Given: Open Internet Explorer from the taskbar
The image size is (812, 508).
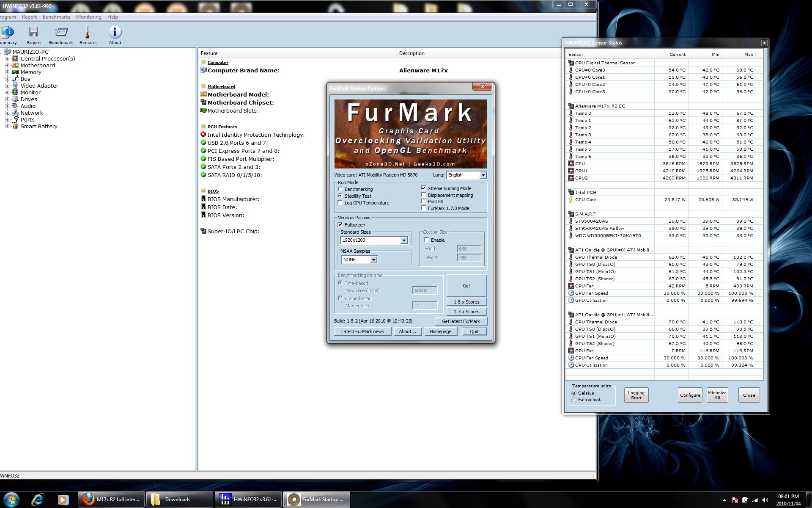Looking at the screenshot, I should 38,500.
